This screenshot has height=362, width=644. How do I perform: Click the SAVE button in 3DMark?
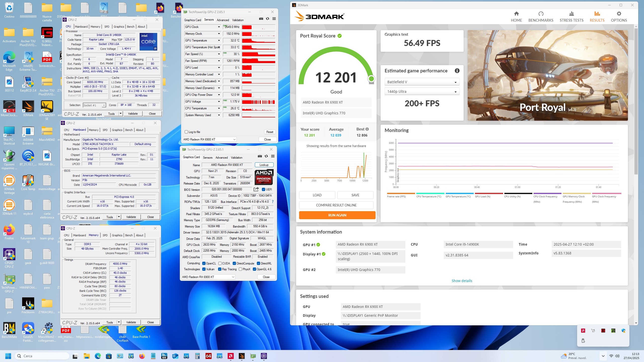click(355, 195)
